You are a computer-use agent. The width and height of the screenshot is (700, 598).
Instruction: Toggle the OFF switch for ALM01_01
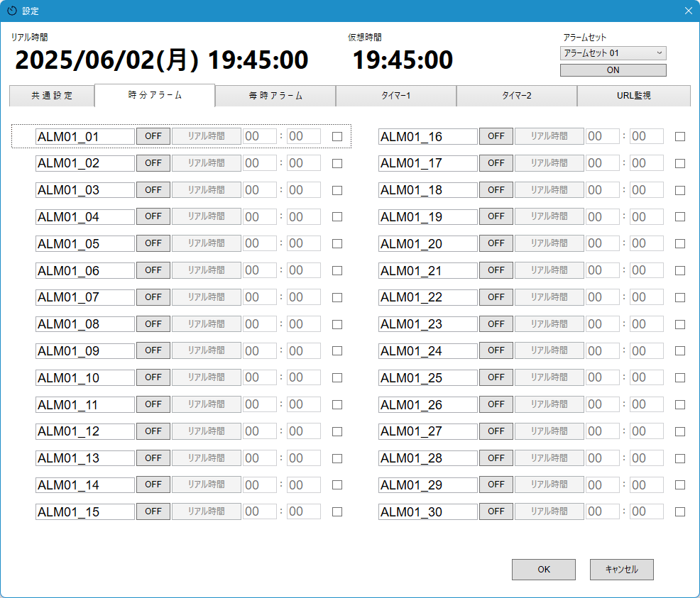153,136
